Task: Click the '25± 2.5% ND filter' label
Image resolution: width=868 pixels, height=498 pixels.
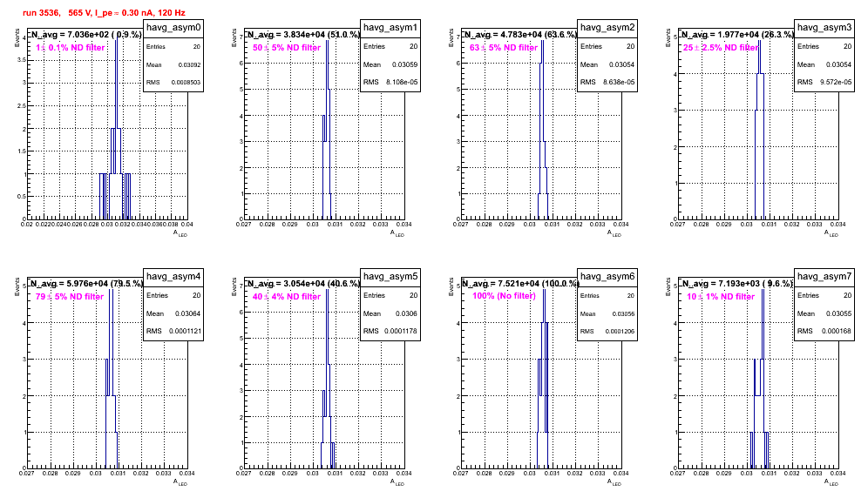Action: 721,48
